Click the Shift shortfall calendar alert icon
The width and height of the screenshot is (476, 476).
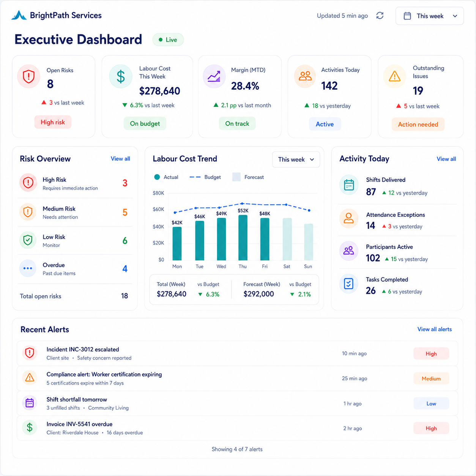30,403
